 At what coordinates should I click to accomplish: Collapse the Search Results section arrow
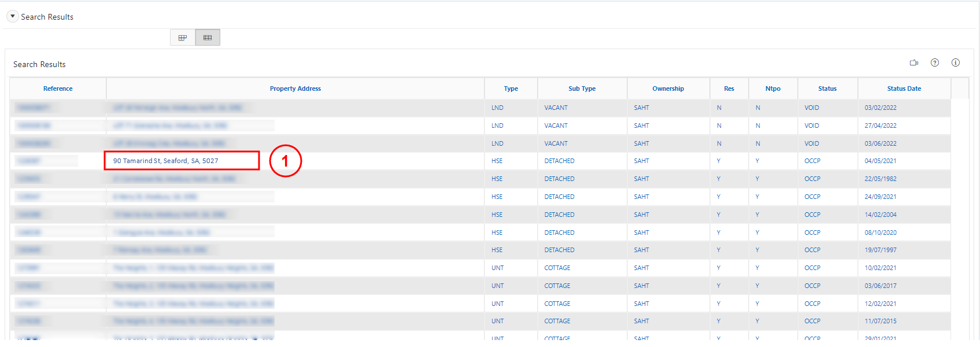click(x=12, y=16)
